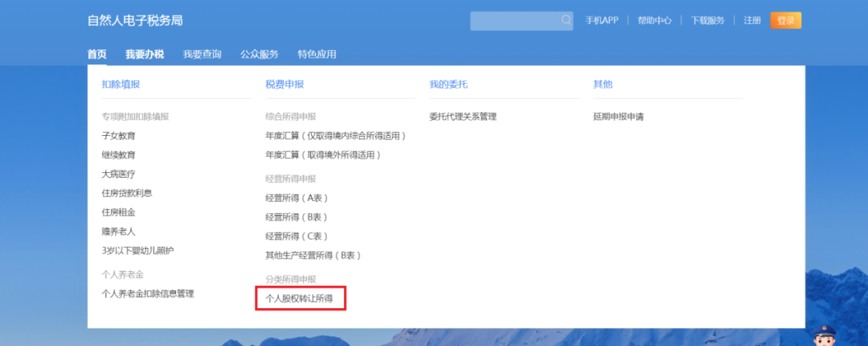The image size is (868, 346).
Task: Select 住房租金 deduction entry
Action: tap(118, 212)
